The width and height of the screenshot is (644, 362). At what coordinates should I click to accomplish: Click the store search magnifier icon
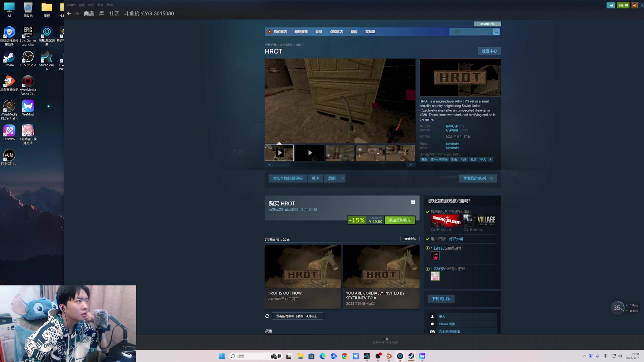[x=496, y=32]
